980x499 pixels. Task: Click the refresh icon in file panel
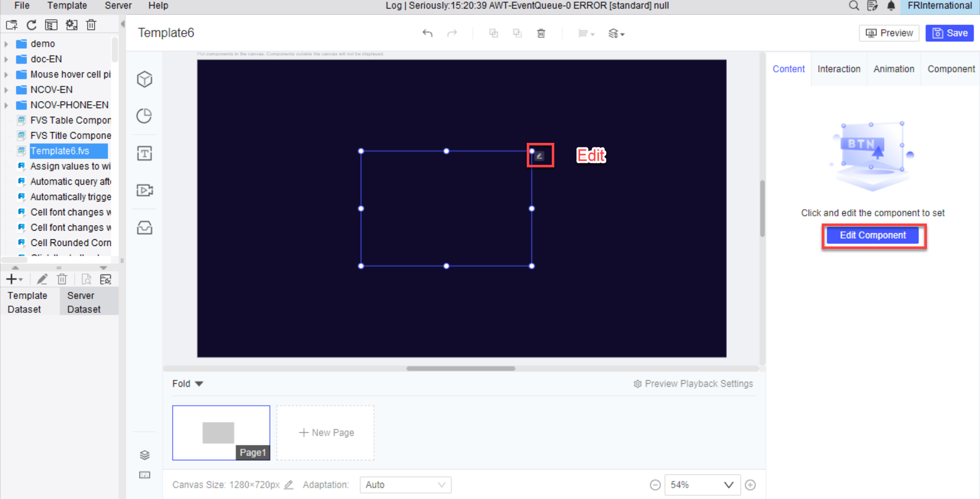click(32, 25)
